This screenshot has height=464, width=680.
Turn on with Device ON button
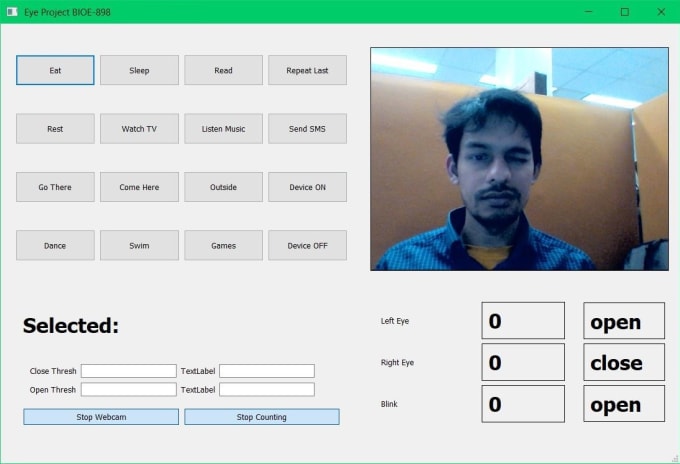[x=307, y=187]
